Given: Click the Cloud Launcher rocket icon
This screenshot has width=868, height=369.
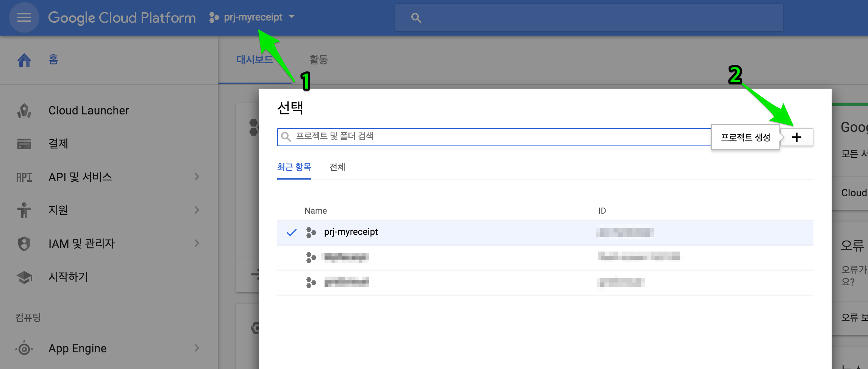Looking at the screenshot, I should (x=24, y=111).
